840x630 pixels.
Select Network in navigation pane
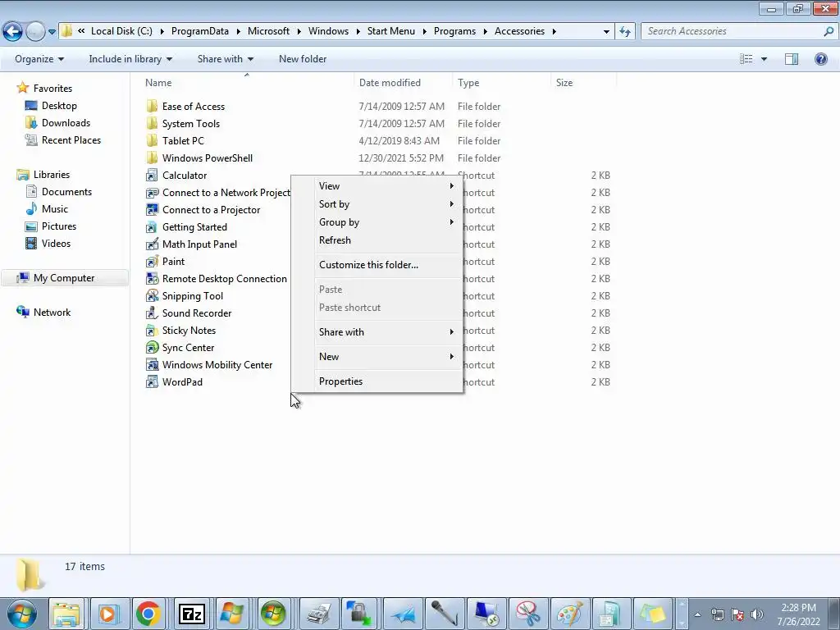click(x=52, y=313)
